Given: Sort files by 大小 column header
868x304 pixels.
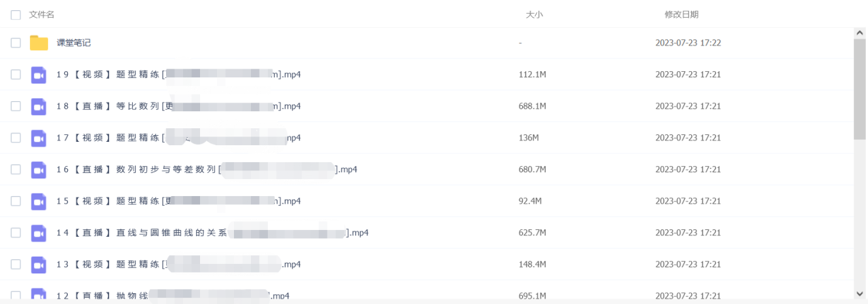Looking at the screenshot, I should 534,14.
